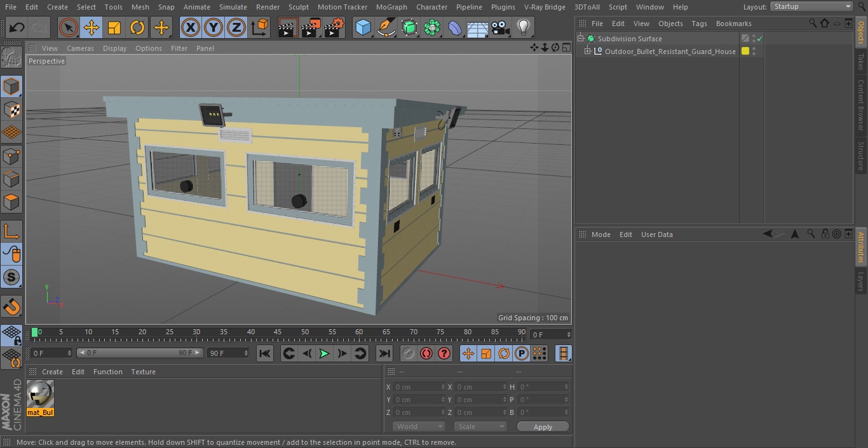This screenshot has width=868, height=448.
Task: Click the Apply button in coordinates
Action: [x=543, y=427]
